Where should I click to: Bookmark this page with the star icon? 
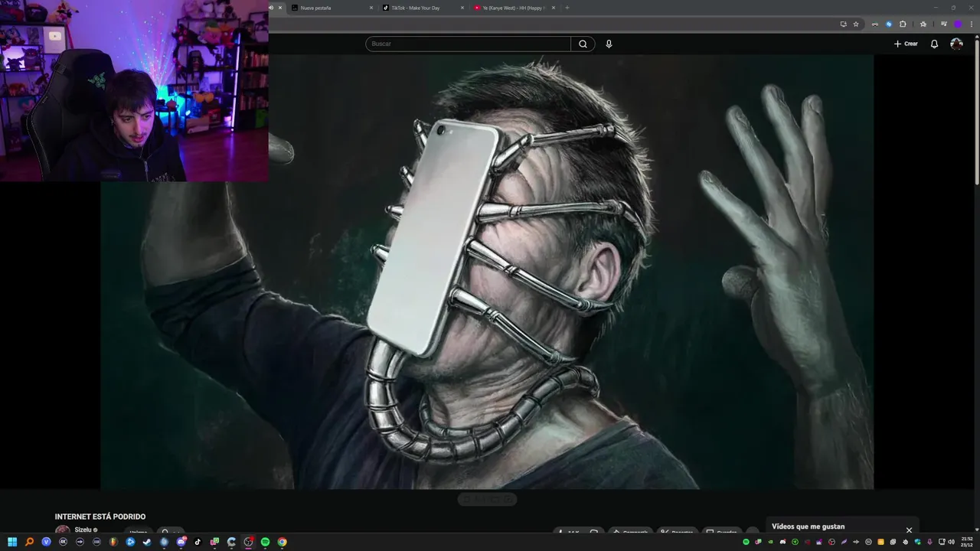(x=856, y=24)
